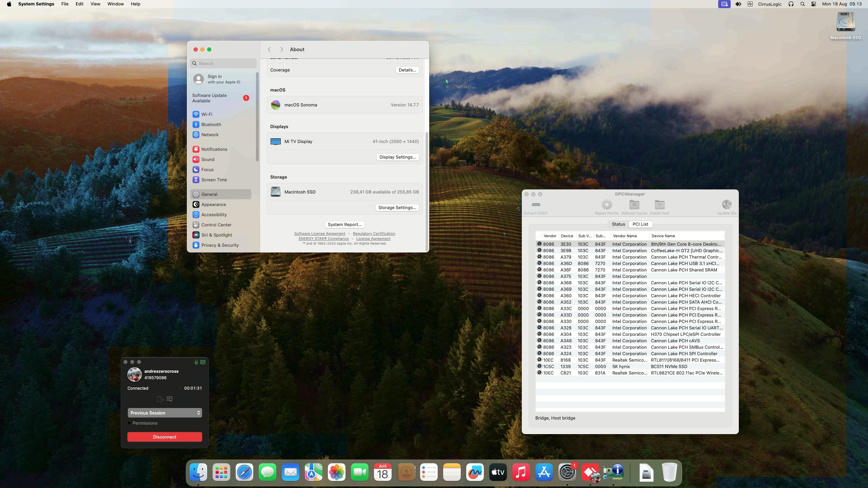Image resolution: width=868 pixels, height=488 pixels.
Task: Click Extract DSDT icon in DPCIManager
Action: click(536, 205)
